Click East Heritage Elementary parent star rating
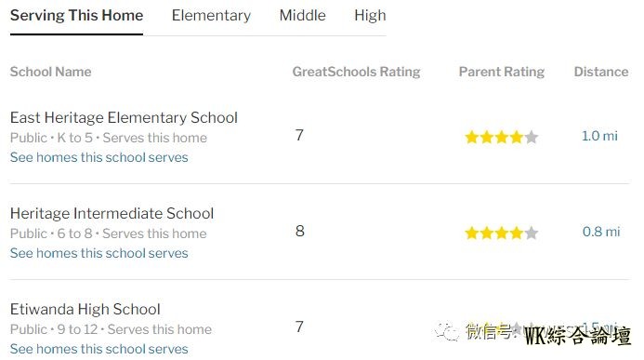The height and width of the screenshot is (360, 644). pyautogui.click(x=502, y=137)
